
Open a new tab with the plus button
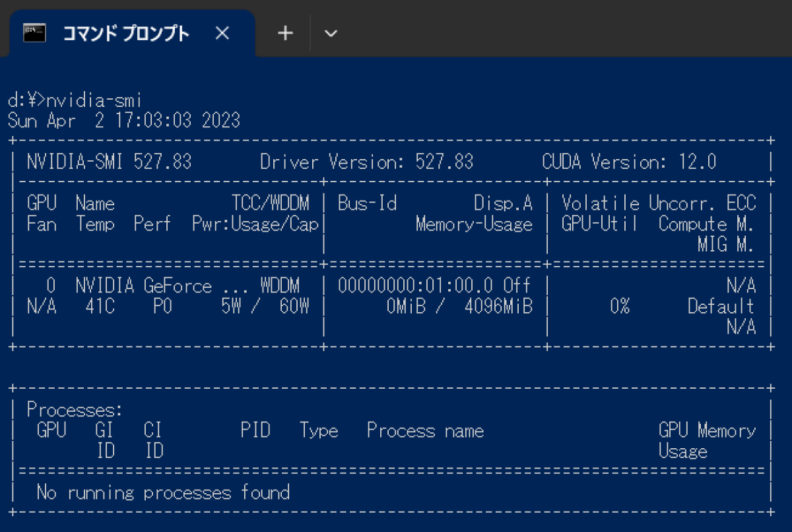[x=285, y=33]
